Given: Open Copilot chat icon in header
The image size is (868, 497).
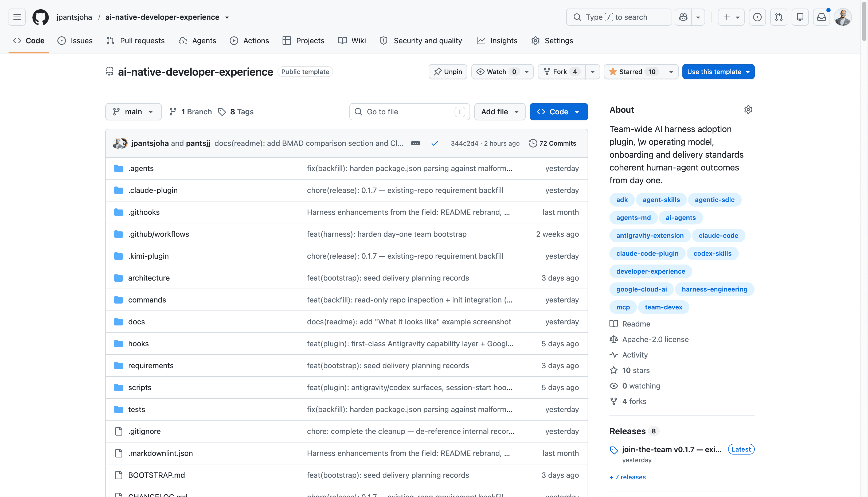Looking at the screenshot, I should click(683, 17).
